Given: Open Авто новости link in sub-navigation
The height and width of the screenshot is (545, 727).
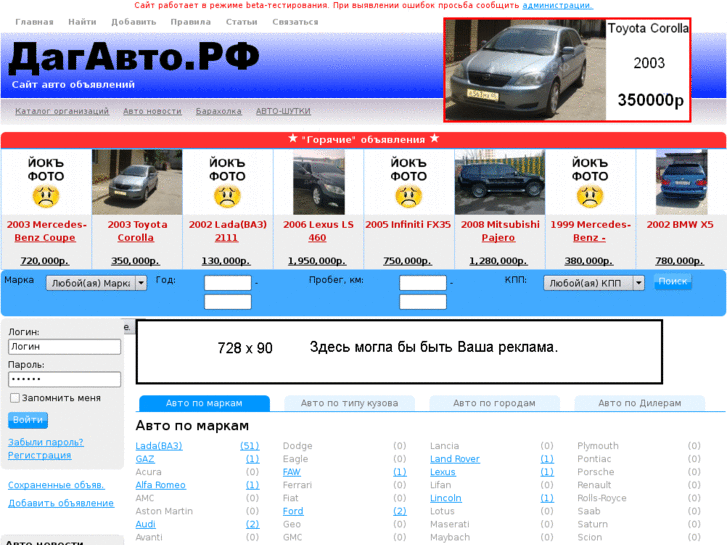Looking at the screenshot, I should [152, 111].
